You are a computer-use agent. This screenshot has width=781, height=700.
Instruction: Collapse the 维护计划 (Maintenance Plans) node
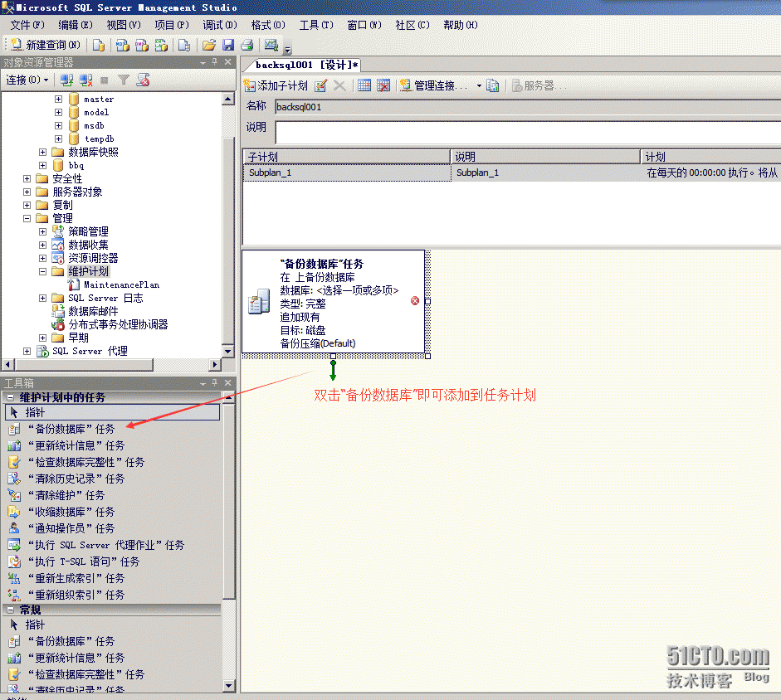tap(43, 271)
